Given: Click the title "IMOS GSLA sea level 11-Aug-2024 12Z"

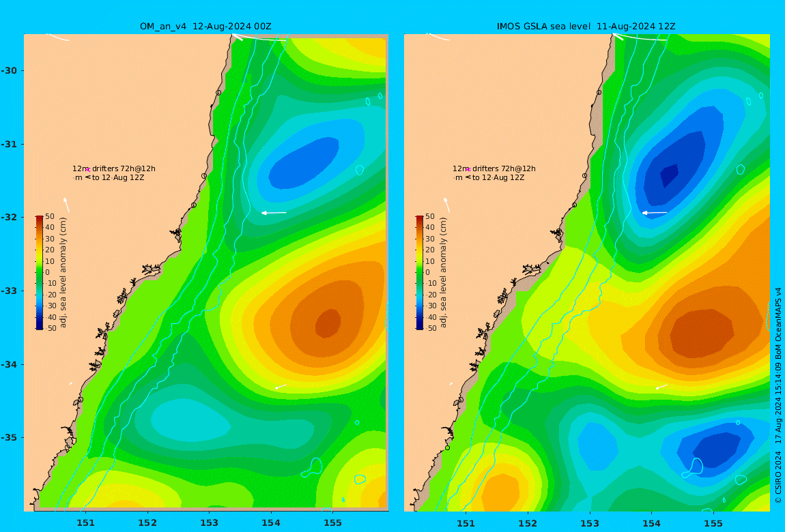Looking at the screenshot, I should (586, 27).
